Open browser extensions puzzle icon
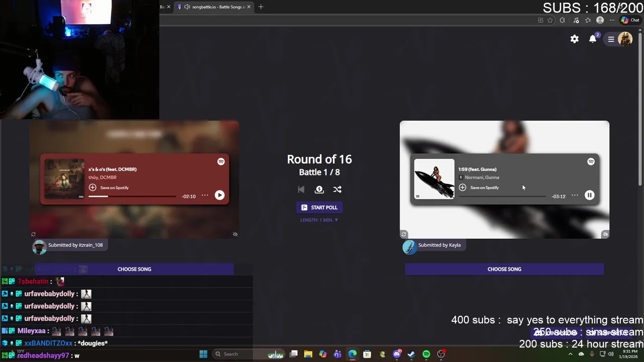This screenshot has height=362, width=644. pos(562,20)
